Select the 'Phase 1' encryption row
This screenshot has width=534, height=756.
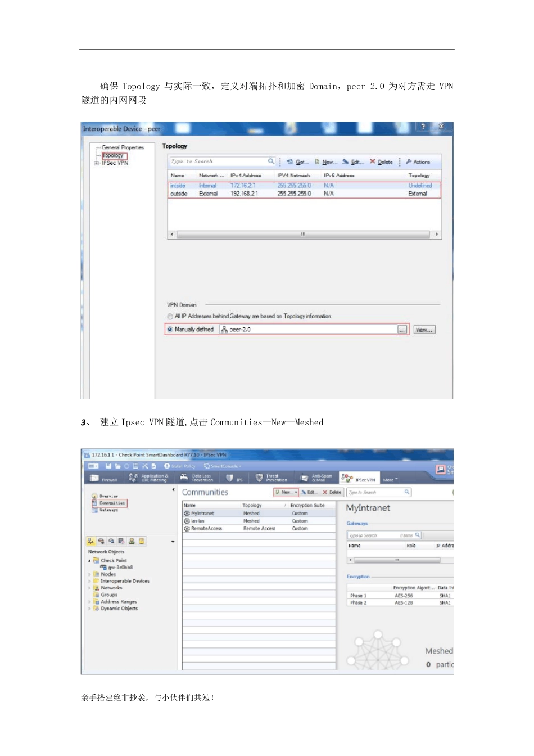coord(400,596)
